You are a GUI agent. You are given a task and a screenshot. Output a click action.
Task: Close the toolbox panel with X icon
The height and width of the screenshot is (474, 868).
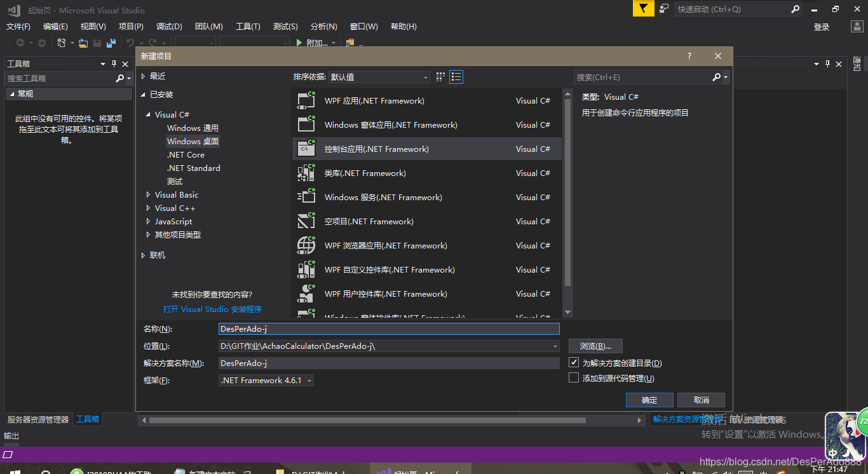coord(126,64)
